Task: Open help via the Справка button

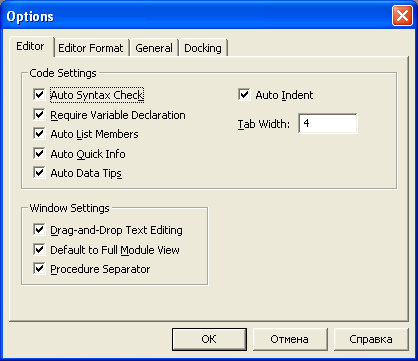Action: (x=371, y=339)
